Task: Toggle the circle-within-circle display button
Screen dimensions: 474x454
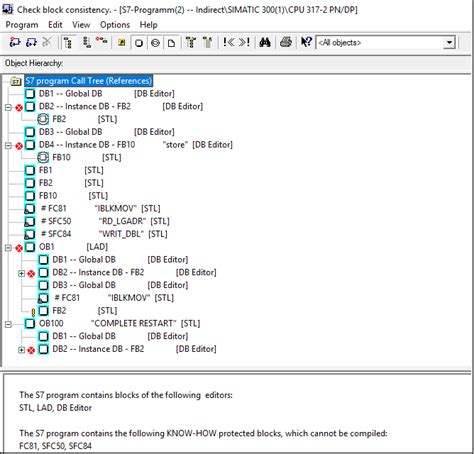Action: tap(155, 43)
